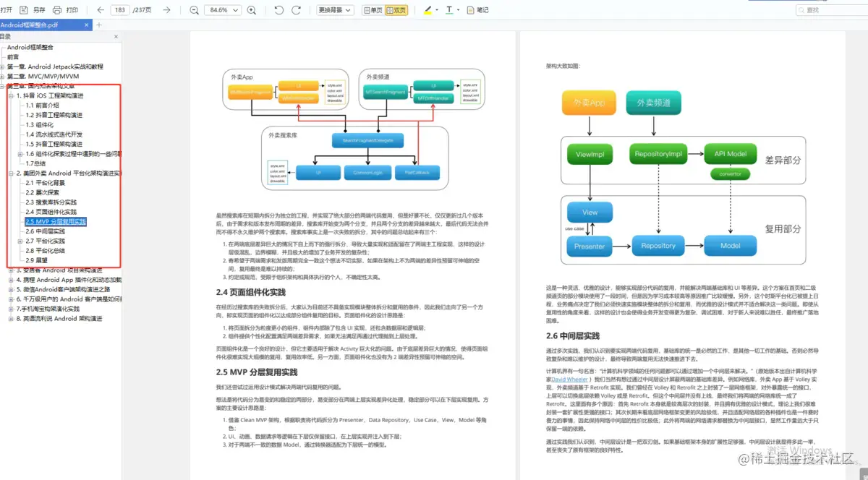
Task: Switch to 单页 single-page view
Action: [373, 10]
